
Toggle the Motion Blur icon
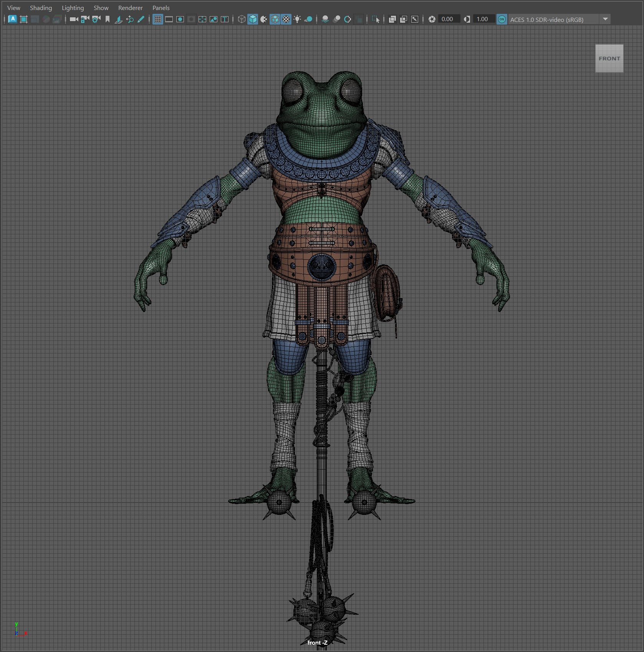336,19
